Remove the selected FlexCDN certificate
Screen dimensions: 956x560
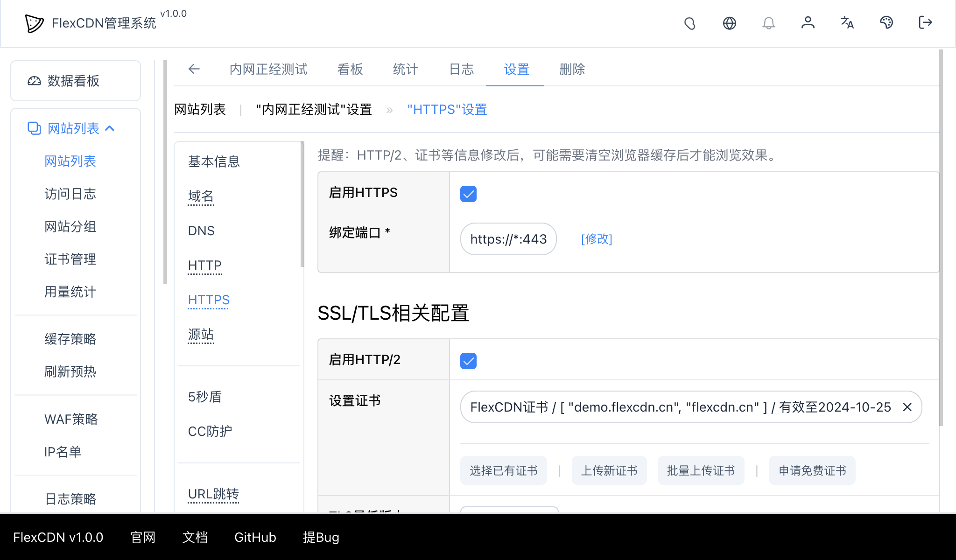[907, 407]
